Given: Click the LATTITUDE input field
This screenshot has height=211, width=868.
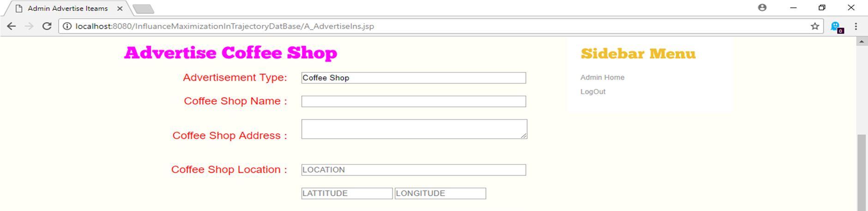Looking at the screenshot, I should click(x=347, y=193).
